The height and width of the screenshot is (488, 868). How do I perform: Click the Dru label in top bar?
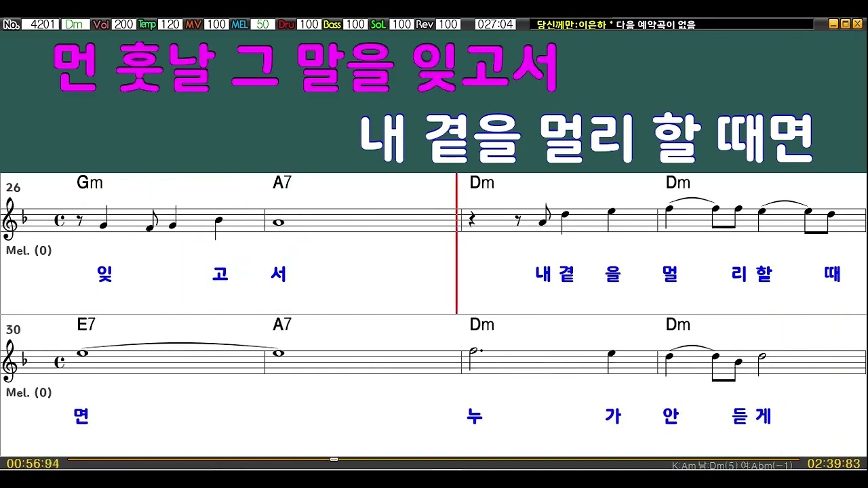[x=286, y=24]
